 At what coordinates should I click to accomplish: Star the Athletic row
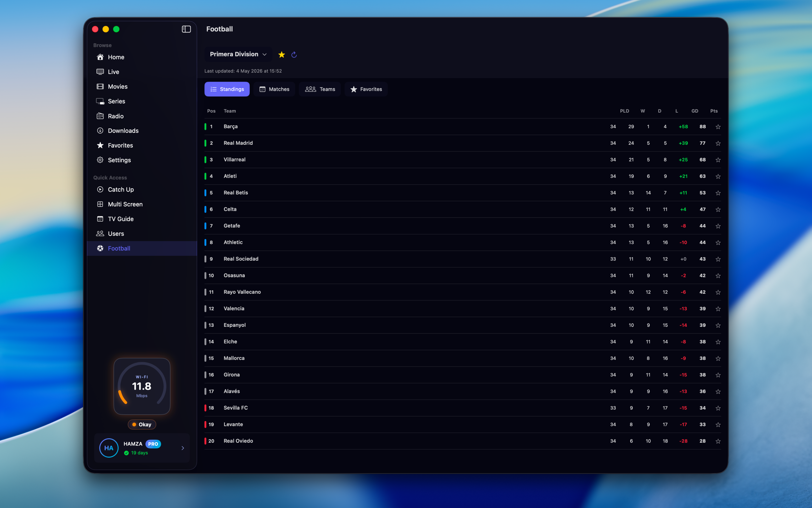click(x=718, y=243)
